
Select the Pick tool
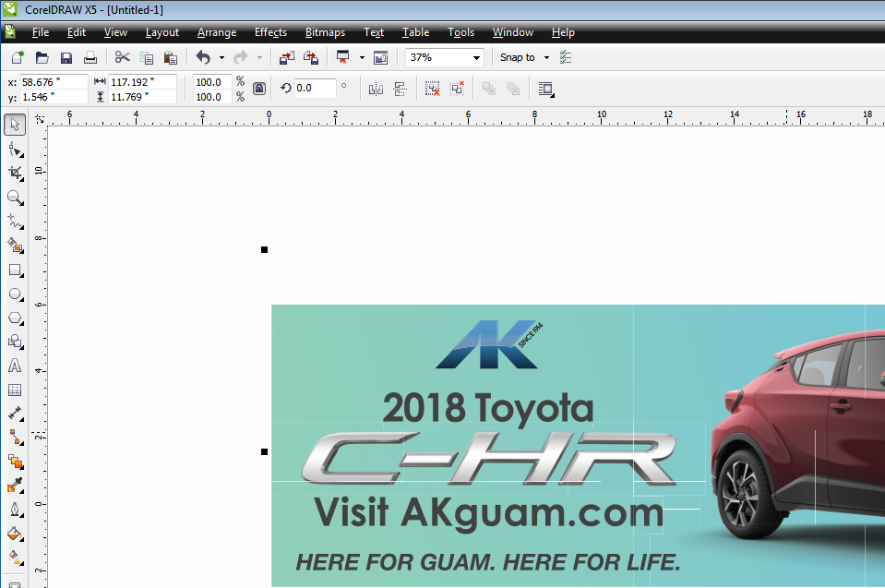15,124
